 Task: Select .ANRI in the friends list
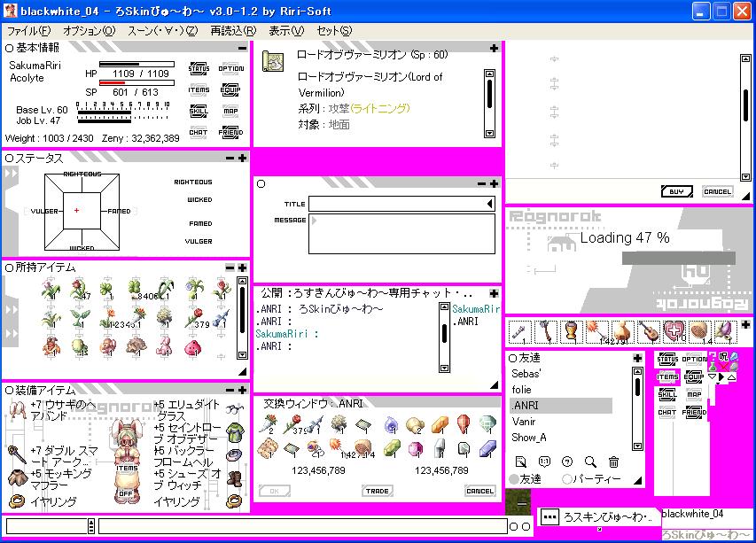[x=561, y=406]
